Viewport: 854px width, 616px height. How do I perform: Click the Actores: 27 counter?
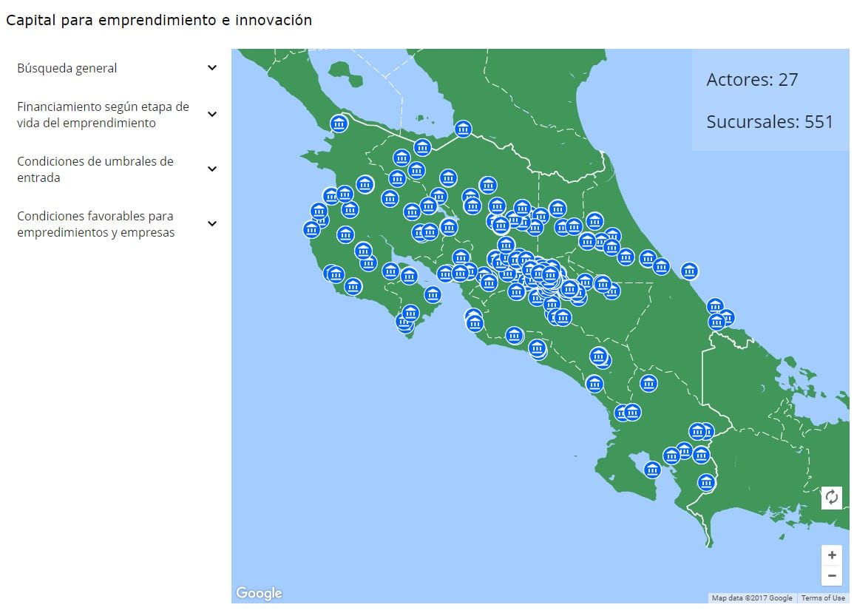pos(752,80)
